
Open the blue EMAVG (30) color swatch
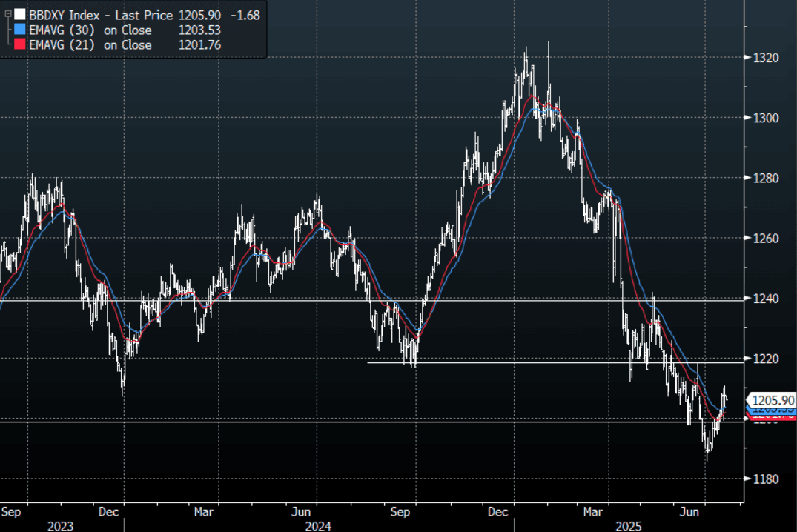pos(19,30)
